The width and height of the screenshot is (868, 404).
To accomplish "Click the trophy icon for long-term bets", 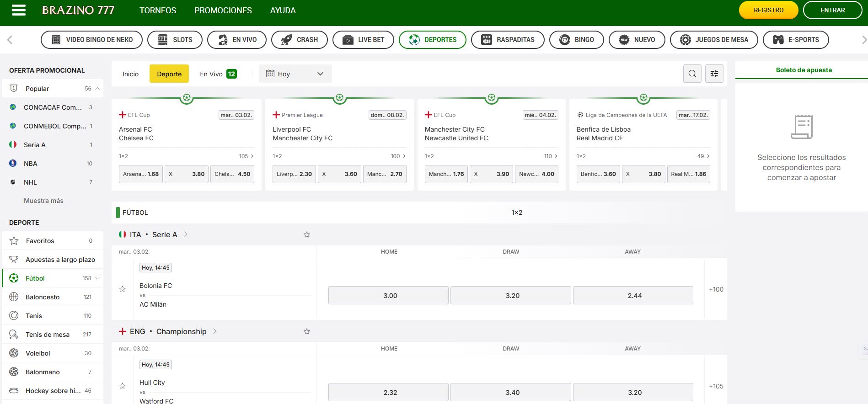I will click(x=14, y=260).
